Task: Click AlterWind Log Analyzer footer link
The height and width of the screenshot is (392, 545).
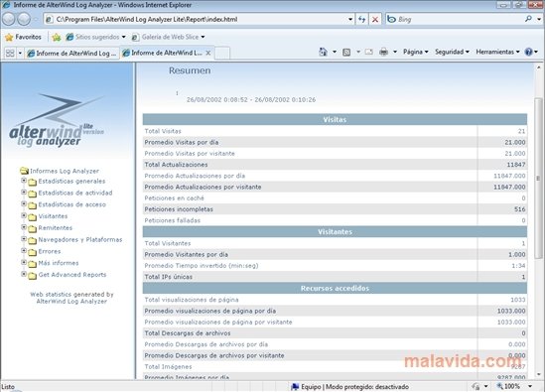Action: tap(71, 302)
